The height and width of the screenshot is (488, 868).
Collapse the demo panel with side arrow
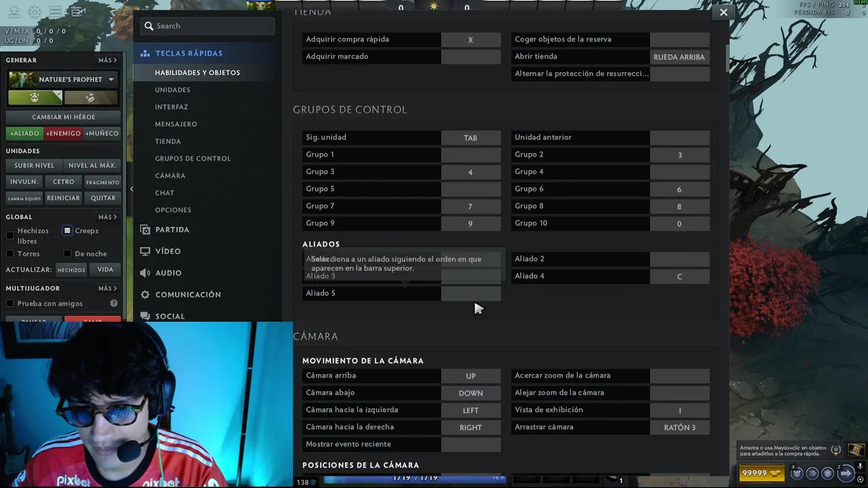point(132,189)
